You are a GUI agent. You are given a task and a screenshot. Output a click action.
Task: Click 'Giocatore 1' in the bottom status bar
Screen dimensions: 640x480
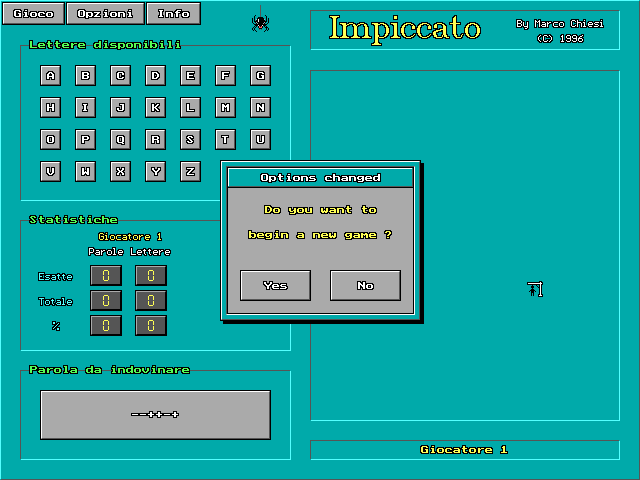point(464,449)
